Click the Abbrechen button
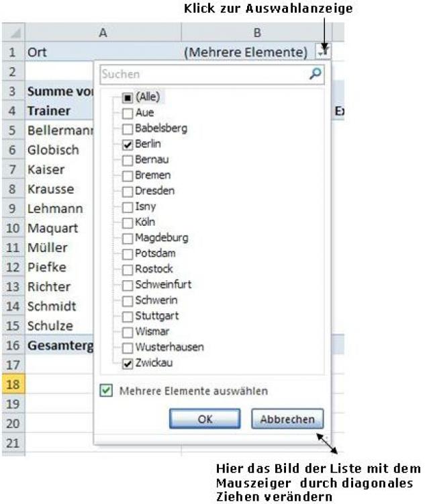Screen dimensions: 429x504 pos(287,419)
